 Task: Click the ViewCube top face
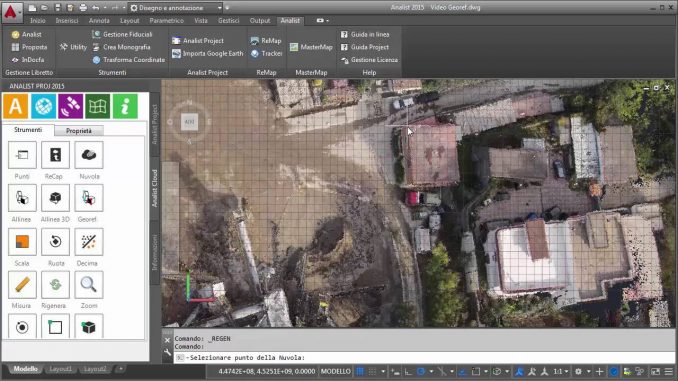pyautogui.click(x=189, y=122)
